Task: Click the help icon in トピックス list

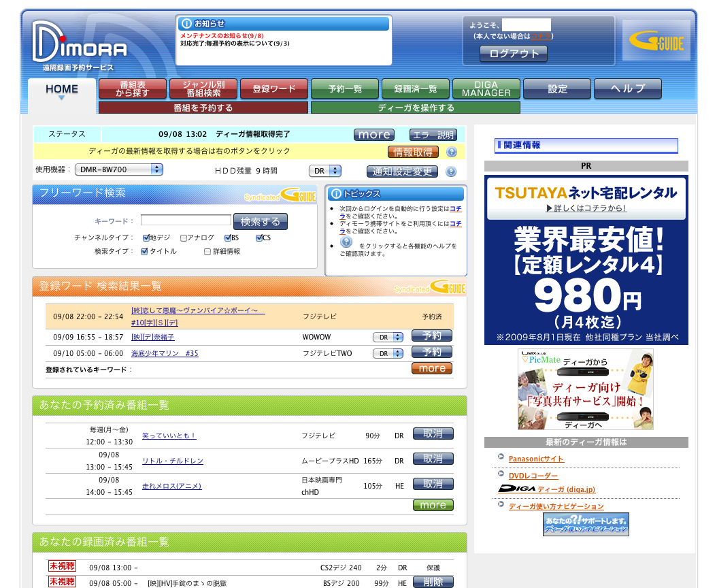Action: click(346, 242)
